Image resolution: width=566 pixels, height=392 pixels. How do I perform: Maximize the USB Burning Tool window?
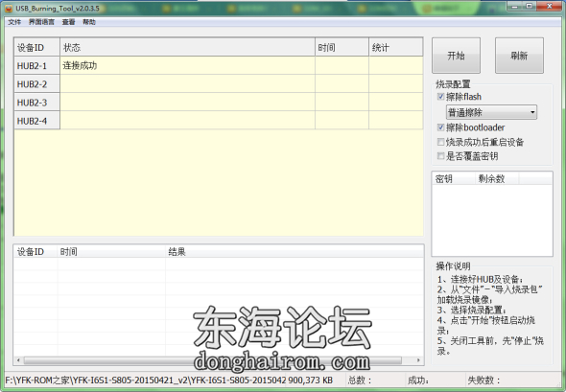(x=530, y=6)
